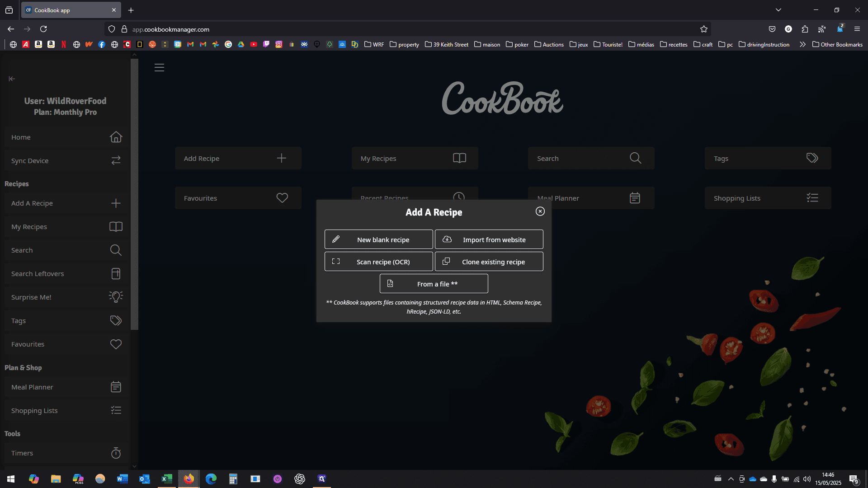
Task: Click the Timers stopwatch icon
Action: (x=116, y=453)
